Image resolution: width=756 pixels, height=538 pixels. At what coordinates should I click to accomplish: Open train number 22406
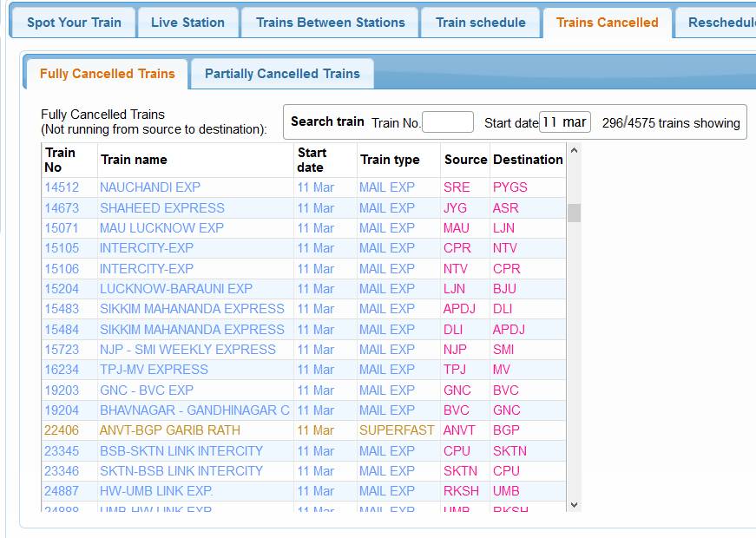pyautogui.click(x=62, y=430)
